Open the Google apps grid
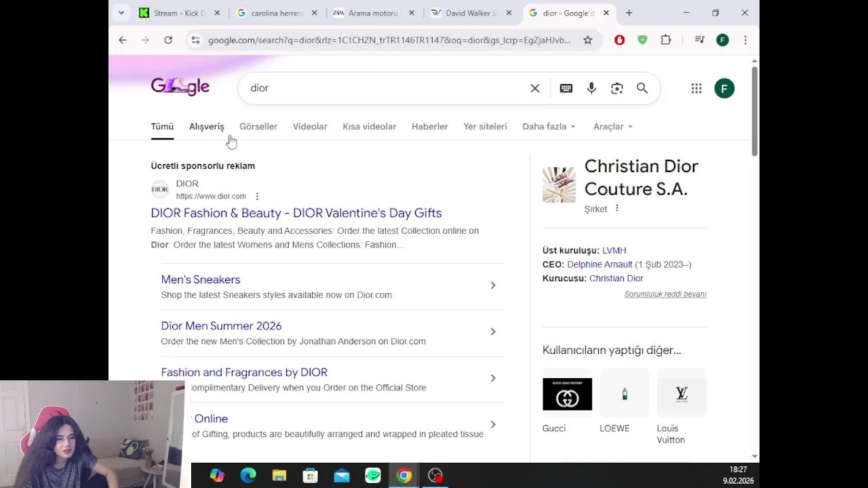 tap(696, 88)
